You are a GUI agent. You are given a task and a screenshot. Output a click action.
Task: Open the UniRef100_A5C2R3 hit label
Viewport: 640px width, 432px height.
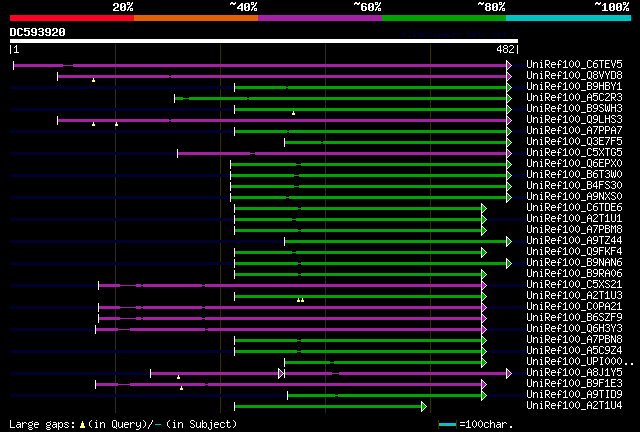574,98
